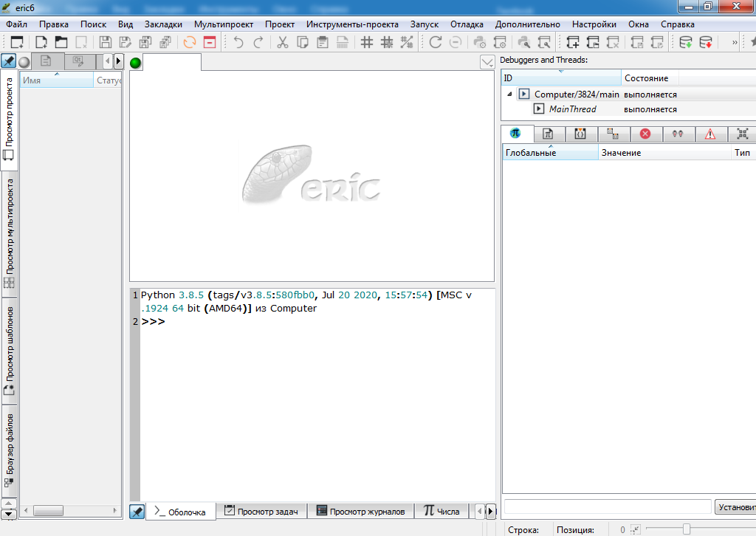Click the New file toolbar icon
This screenshot has height=536, width=756.
pyautogui.click(x=41, y=42)
